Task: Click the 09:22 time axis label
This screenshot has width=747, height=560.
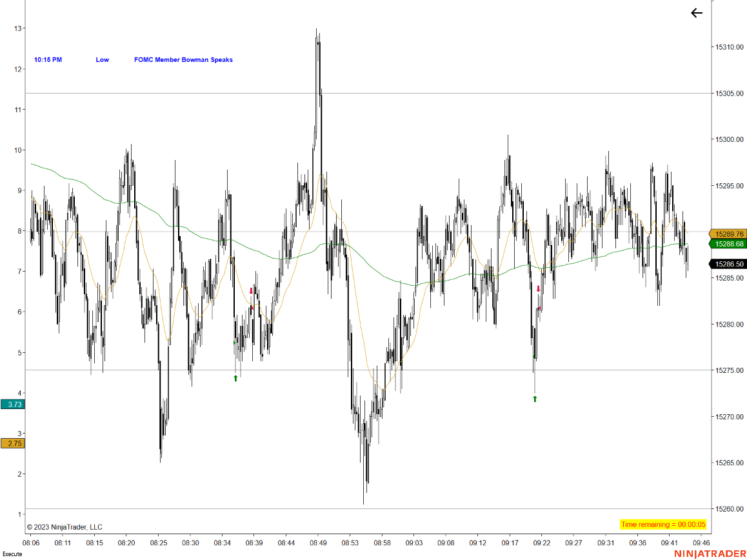Action: click(x=542, y=543)
